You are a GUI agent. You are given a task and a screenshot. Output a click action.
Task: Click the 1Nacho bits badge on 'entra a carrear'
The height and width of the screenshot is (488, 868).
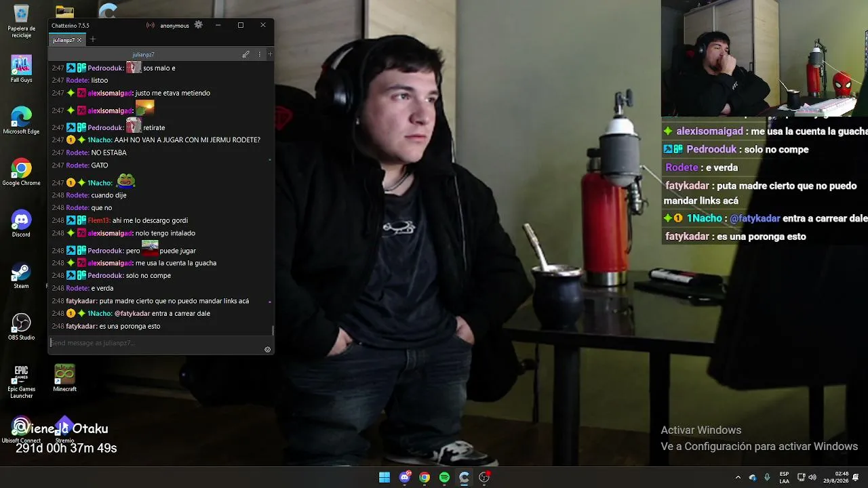tap(71, 314)
